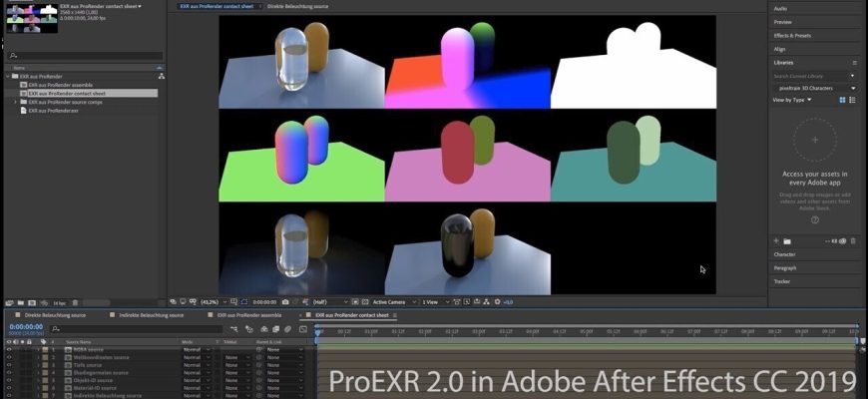The image size is (868, 399).
Task: Switch Libraries to grid view
Action: (x=842, y=100)
